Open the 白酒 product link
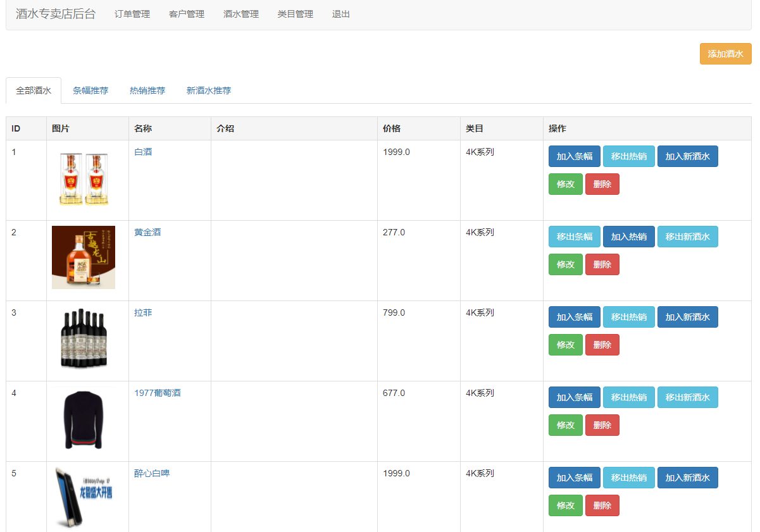Screen dimensions: 760x532 pyautogui.click(x=143, y=152)
